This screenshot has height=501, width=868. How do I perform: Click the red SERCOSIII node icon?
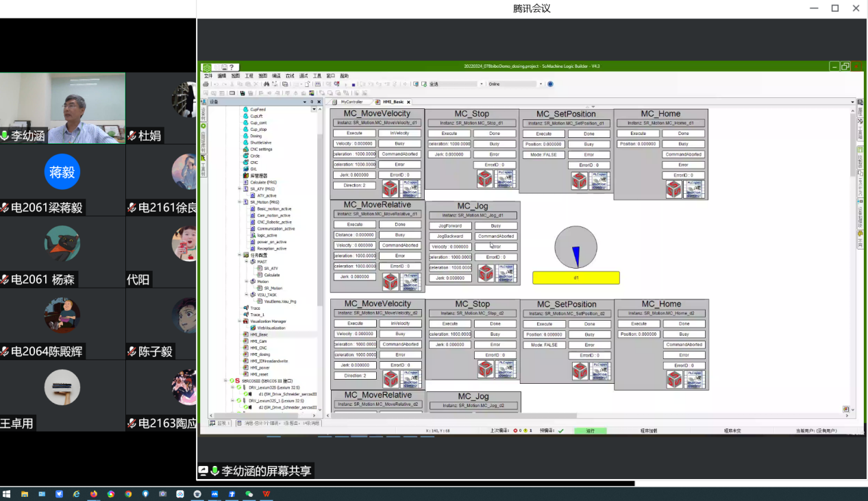[x=238, y=380]
